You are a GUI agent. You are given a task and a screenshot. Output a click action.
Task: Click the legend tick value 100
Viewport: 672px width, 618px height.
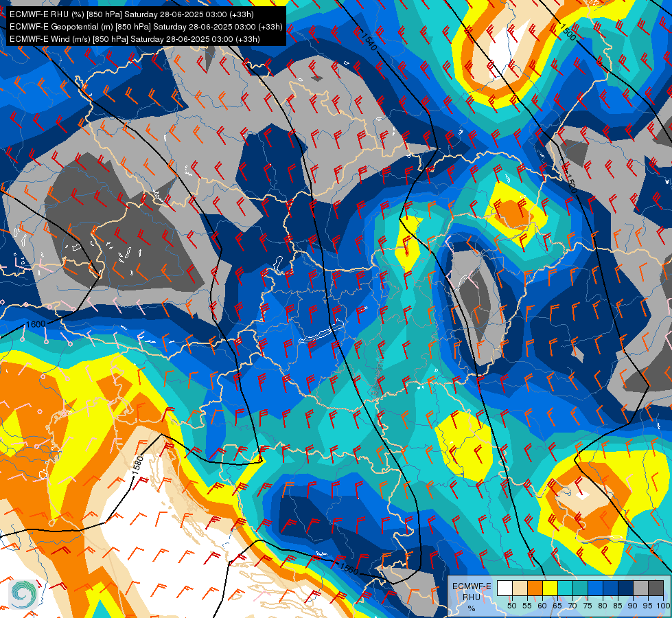coord(663,606)
